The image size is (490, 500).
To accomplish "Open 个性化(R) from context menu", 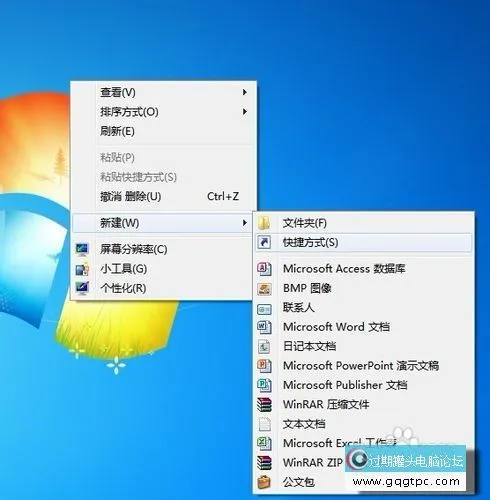I will coord(163,288).
